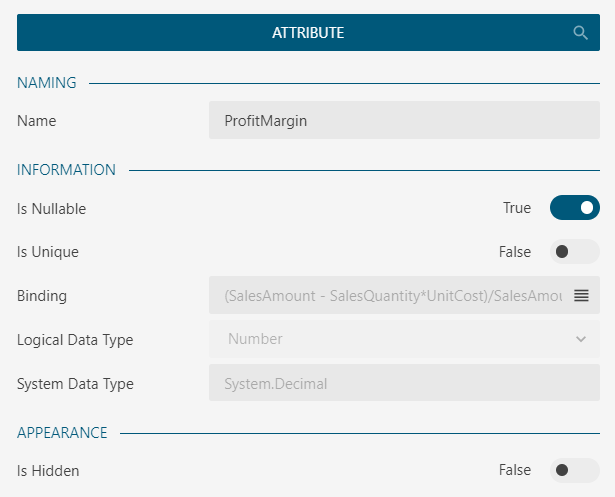
Task: Click the Is Unique label
Action: pos(48,252)
